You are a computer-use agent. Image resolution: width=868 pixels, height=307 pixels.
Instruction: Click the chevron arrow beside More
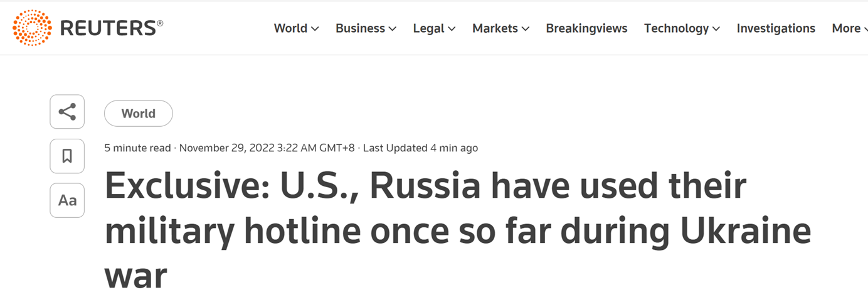click(865, 29)
